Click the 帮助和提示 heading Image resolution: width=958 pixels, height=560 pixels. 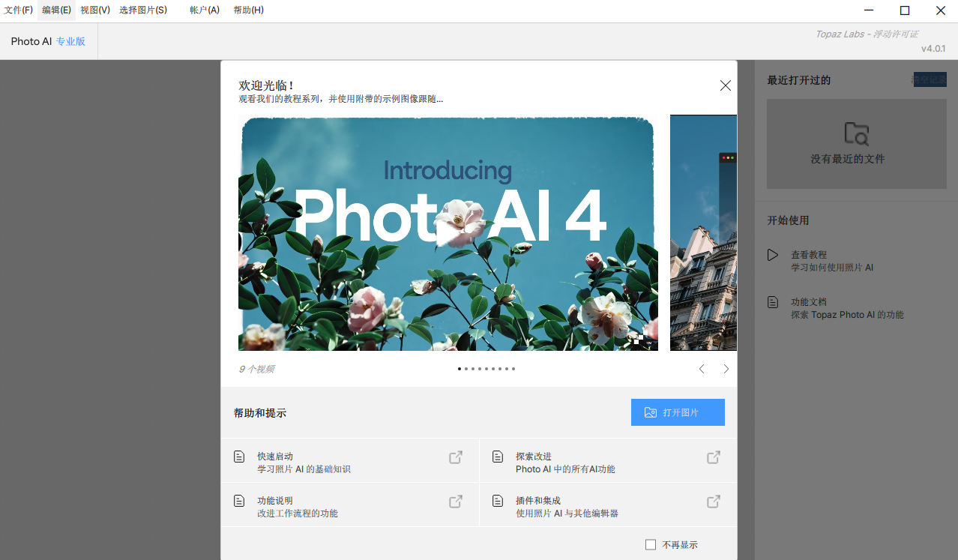point(260,413)
